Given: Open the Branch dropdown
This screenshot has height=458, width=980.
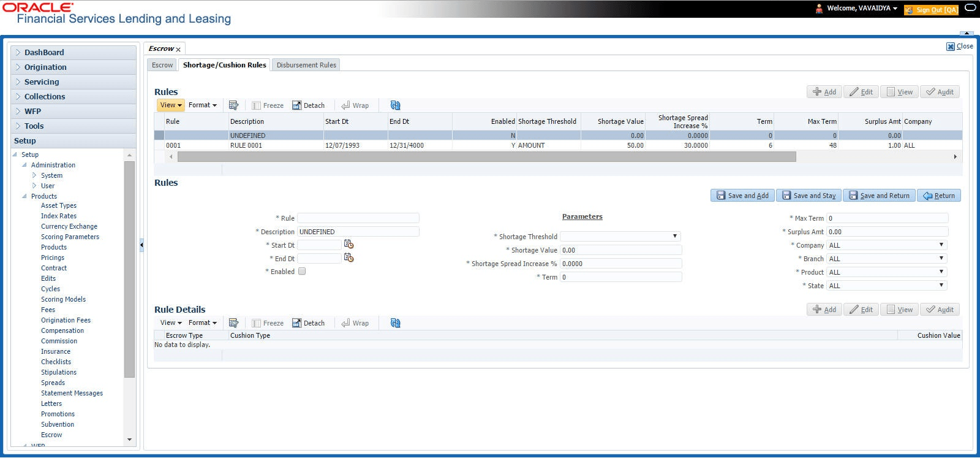Looking at the screenshot, I should coord(887,259).
